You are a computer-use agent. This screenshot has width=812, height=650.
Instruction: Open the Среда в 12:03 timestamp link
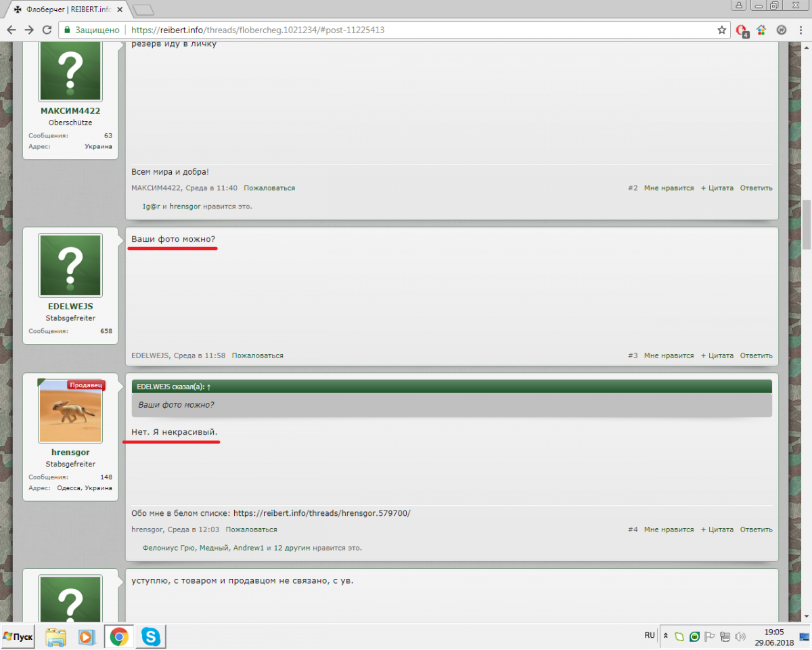[193, 529]
